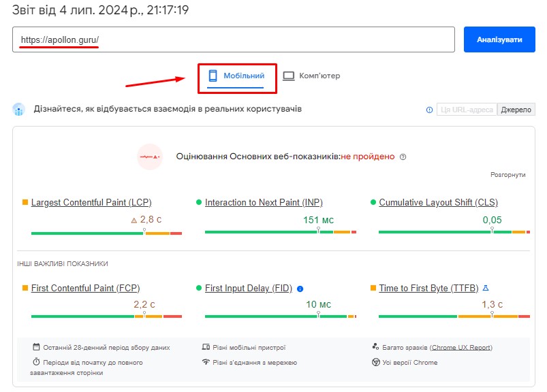This screenshot has height=392, width=547.
Task: Click the real users data icon
Action: 19,110
